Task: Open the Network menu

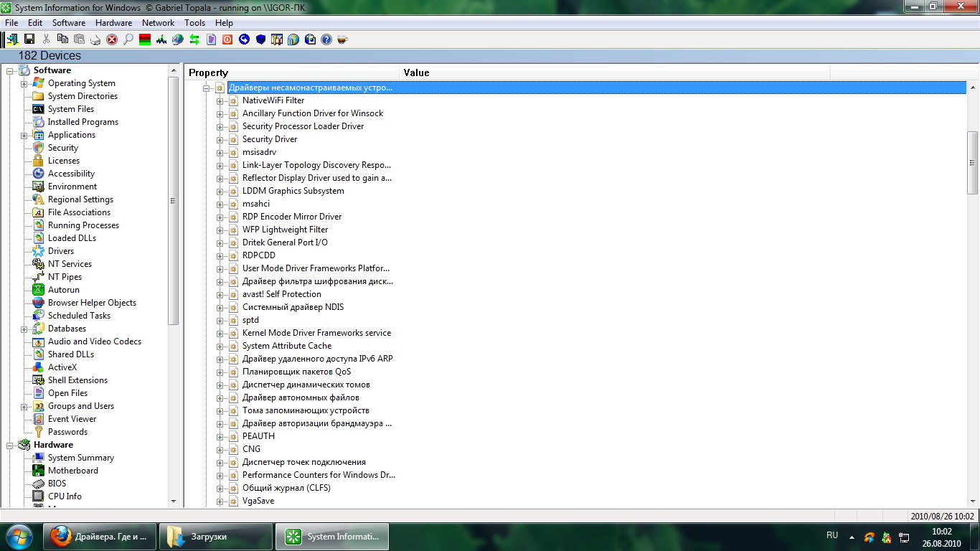Action: (158, 23)
